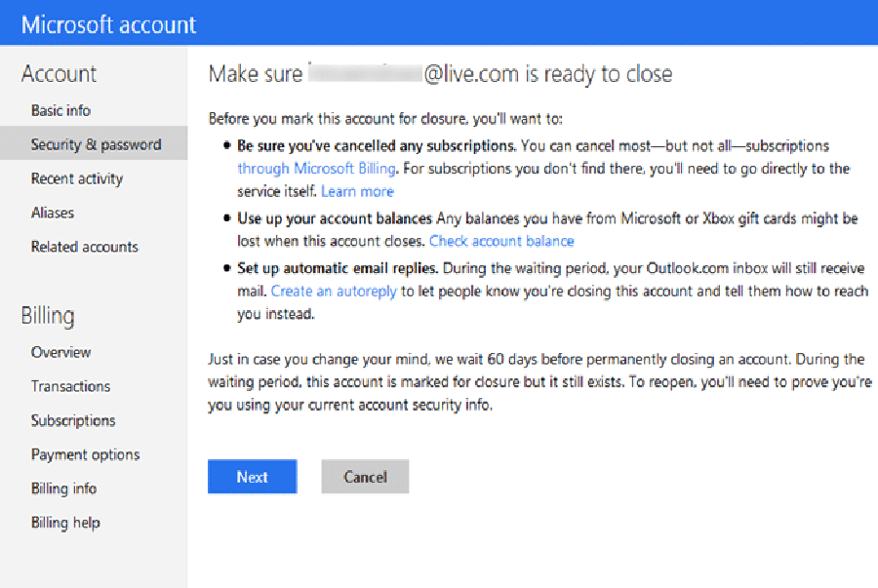This screenshot has width=878, height=588.
Task: Open the Billing info page
Action: [x=63, y=489]
